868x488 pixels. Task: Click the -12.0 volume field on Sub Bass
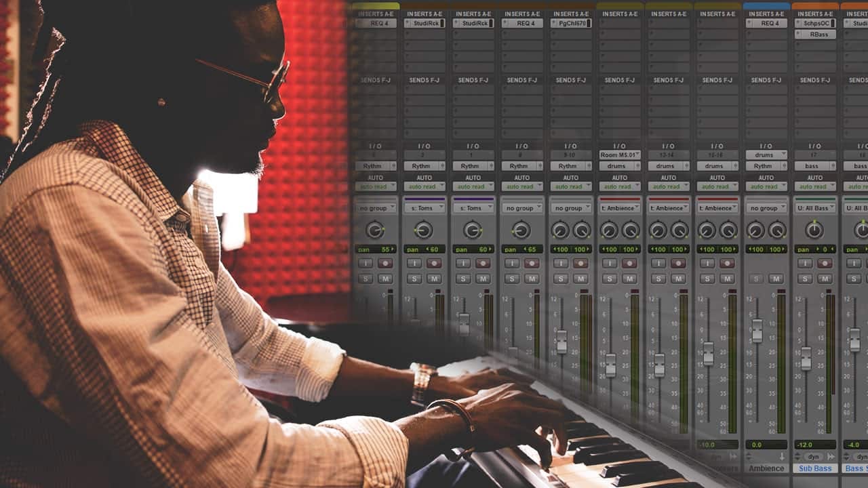pos(815,445)
